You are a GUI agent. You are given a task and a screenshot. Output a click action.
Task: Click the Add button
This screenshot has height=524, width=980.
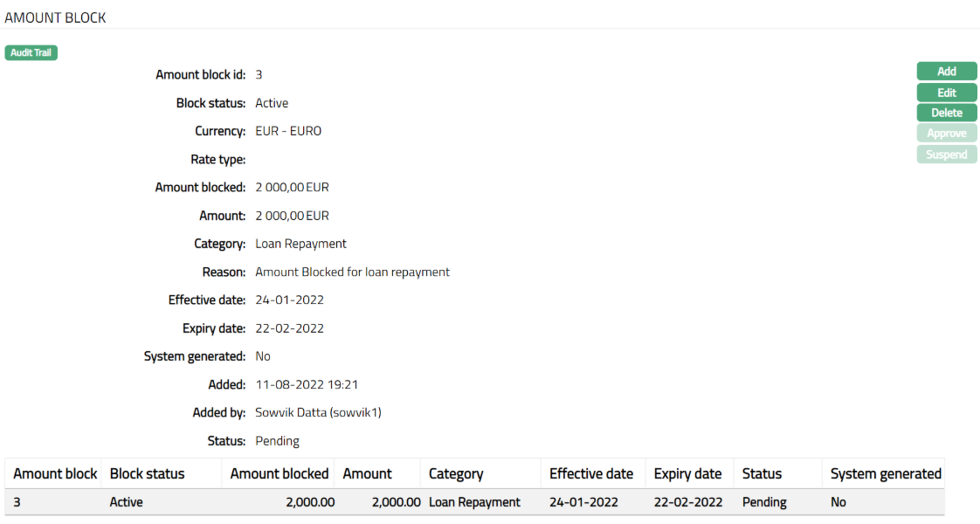(x=946, y=72)
